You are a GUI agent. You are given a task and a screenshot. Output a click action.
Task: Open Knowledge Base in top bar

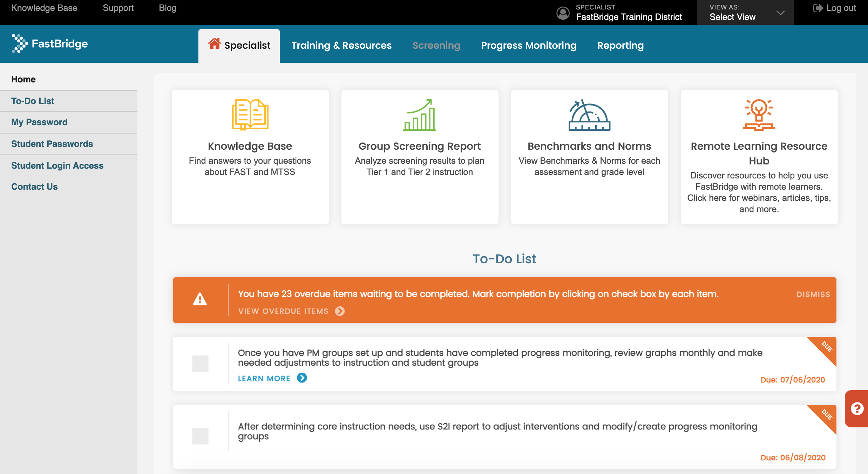click(x=44, y=8)
